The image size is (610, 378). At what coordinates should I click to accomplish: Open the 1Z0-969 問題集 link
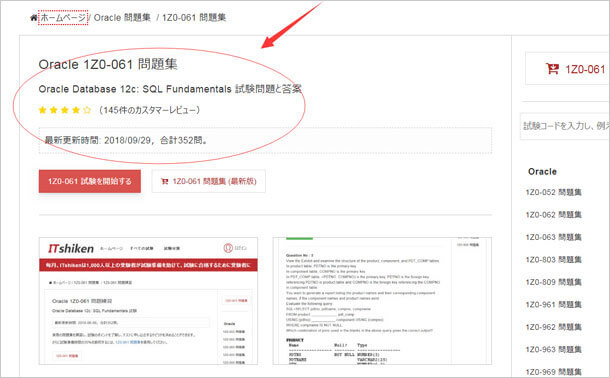(553, 372)
